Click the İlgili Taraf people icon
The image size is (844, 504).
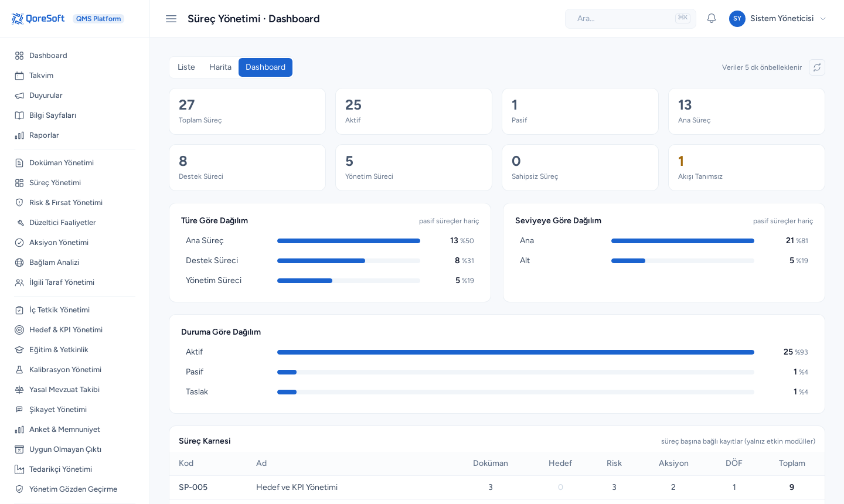click(19, 282)
